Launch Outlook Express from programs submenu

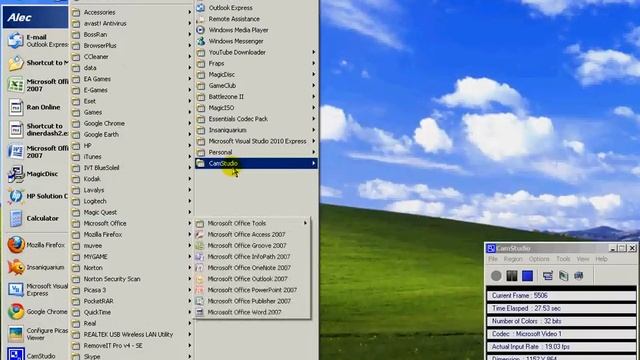[x=256, y=8]
